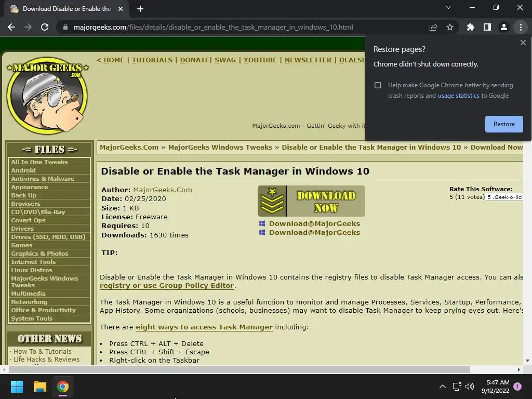Click the Chrome taskbar icon

tap(63, 387)
